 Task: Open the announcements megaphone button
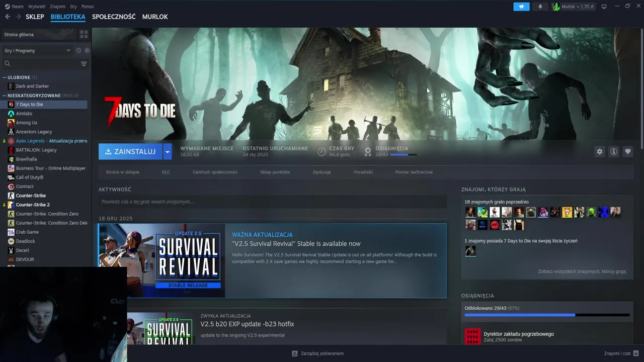coord(521,7)
